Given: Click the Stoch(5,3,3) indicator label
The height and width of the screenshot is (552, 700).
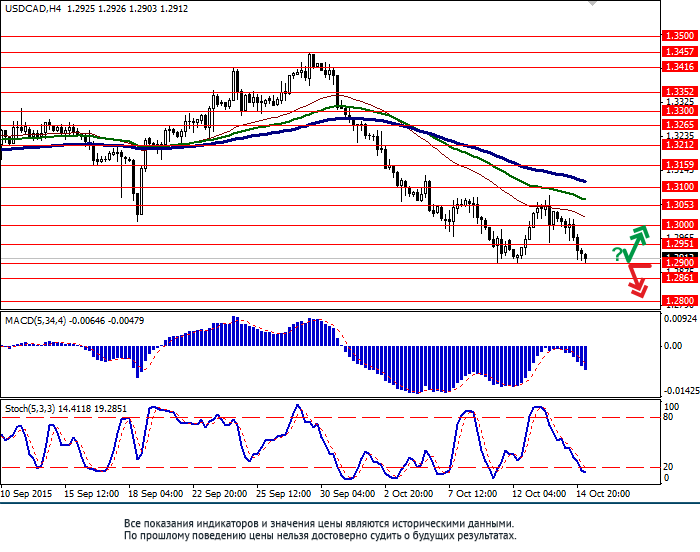Looking at the screenshot, I should (x=30, y=409).
